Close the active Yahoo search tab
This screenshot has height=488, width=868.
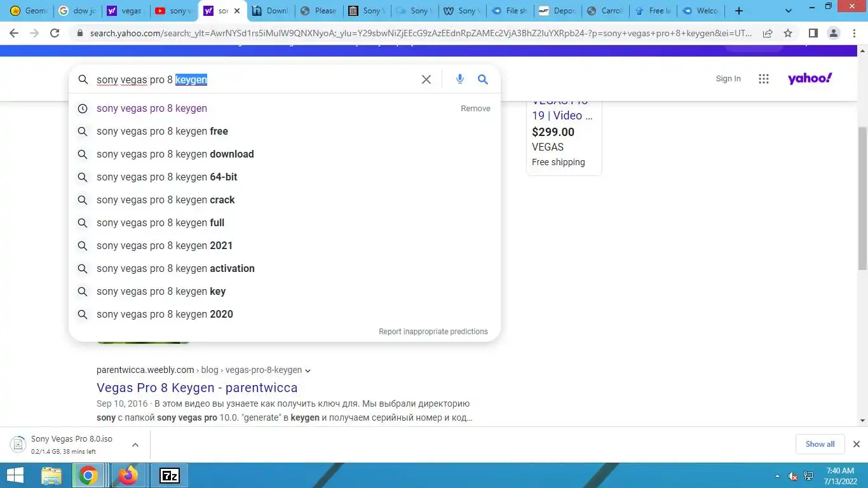(237, 11)
